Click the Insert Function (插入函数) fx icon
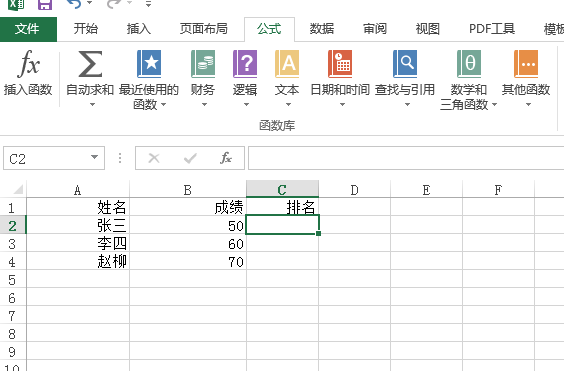Image resolution: width=564 pixels, height=371 pixels. coord(28,64)
